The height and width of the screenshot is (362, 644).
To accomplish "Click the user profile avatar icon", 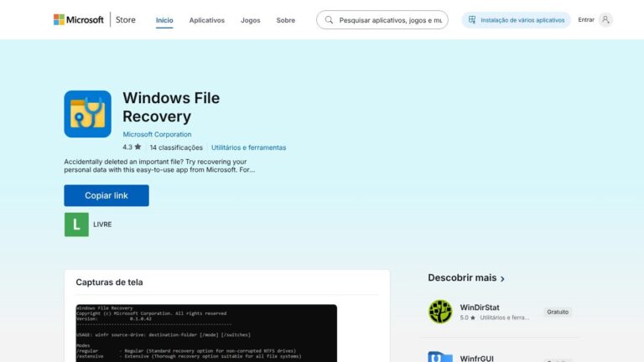I will (x=605, y=20).
